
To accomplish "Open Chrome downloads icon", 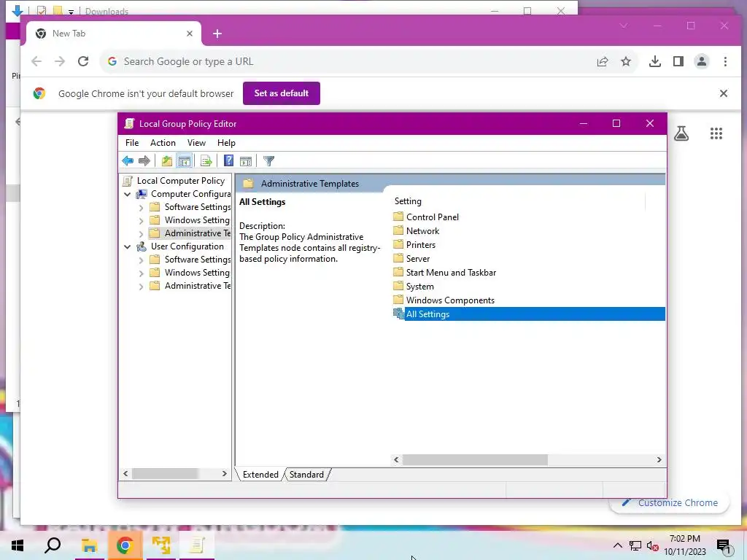I will (655, 61).
